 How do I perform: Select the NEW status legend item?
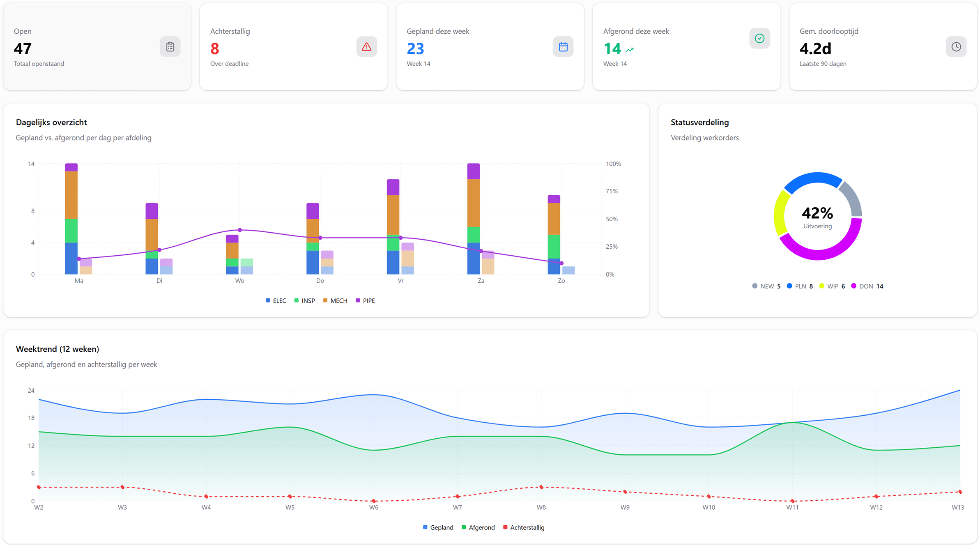coord(766,286)
